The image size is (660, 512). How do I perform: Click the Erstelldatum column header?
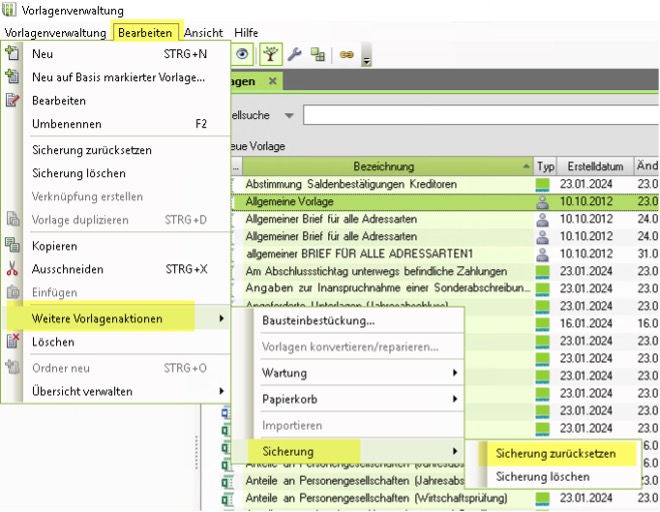pyautogui.click(x=595, y=166)
